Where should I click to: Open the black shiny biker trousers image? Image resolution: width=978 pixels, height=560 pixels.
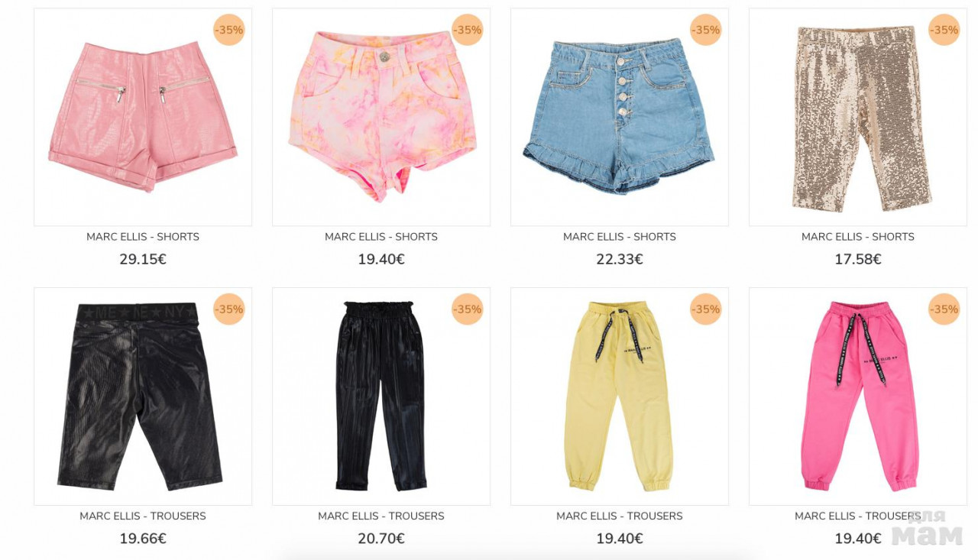click(143, 397)
